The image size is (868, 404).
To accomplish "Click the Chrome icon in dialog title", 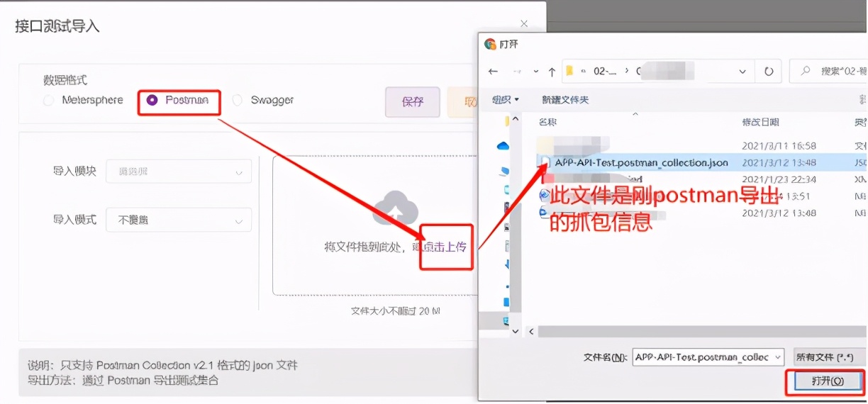I will coord(490,44).
